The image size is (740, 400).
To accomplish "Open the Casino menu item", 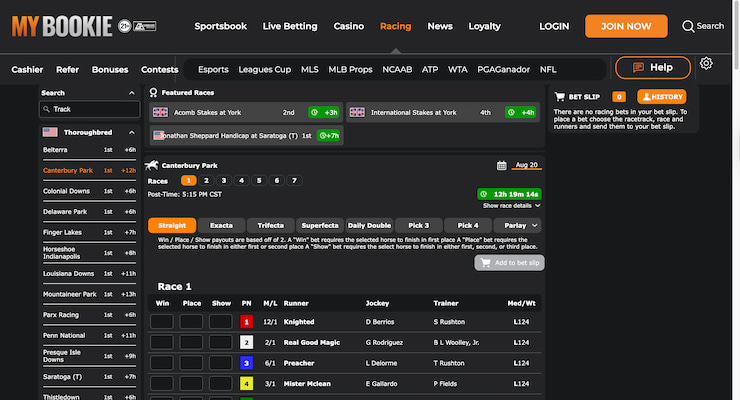I will (349, 26).
